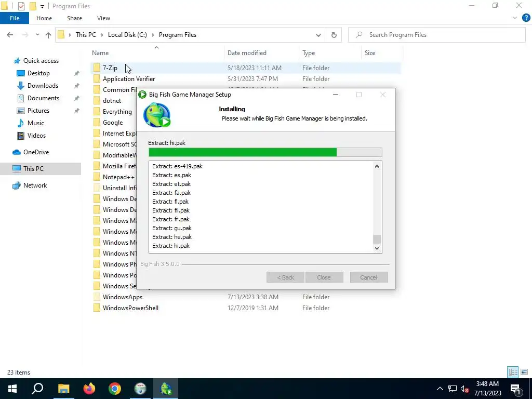Select the Google folder
The height and width of the screenshot is (399, 532).
pyautogui.click(x=113, y=123)
